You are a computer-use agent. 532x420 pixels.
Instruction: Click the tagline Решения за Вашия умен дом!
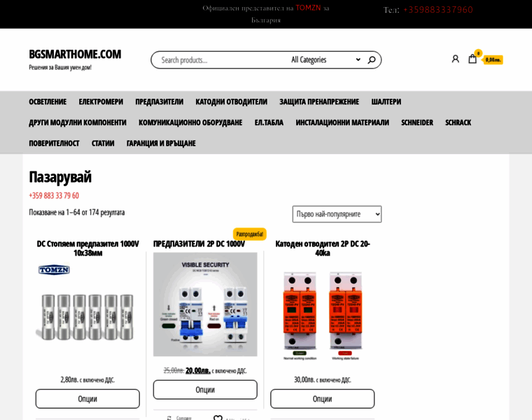(x=60, y=67)
